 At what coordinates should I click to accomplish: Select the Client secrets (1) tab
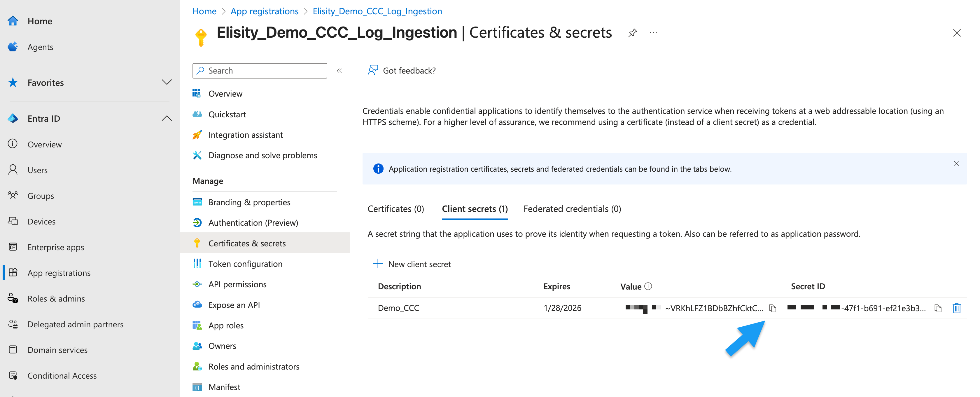point(475,209)
